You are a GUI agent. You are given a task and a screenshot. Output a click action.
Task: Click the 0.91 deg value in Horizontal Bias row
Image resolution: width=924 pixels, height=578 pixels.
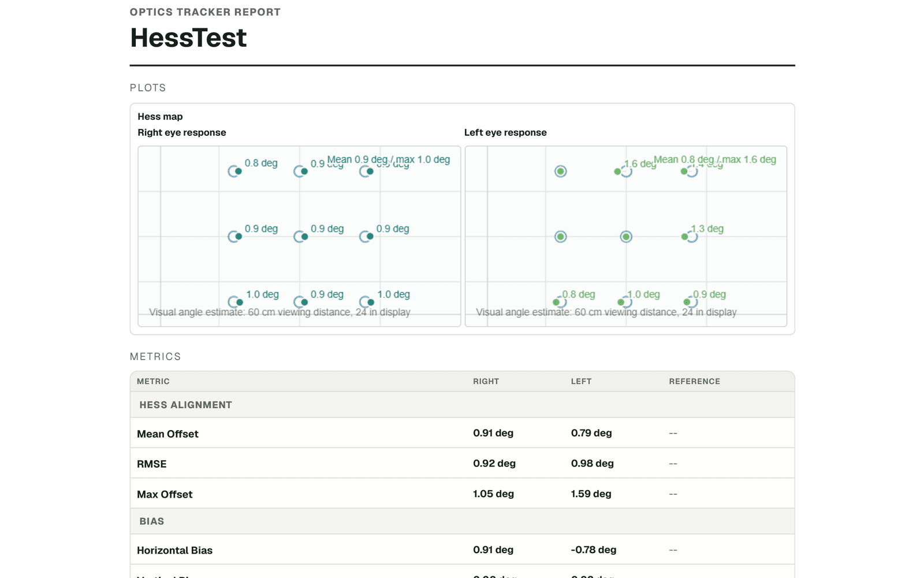(x=493, y=550)
